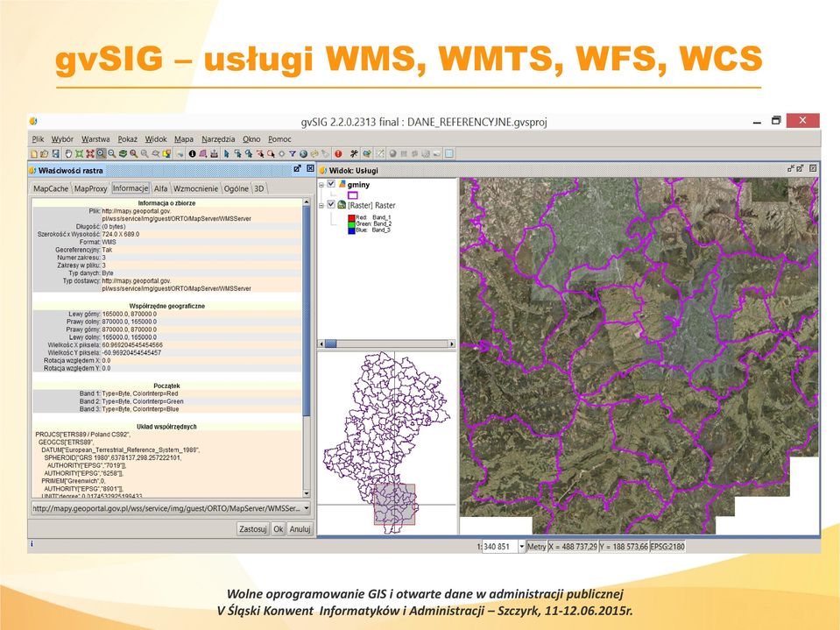Click the maximize icon on Widok: Usługi window
Image resolution: width=840 pixels, height=630 pixels.
tap(801, 169)
